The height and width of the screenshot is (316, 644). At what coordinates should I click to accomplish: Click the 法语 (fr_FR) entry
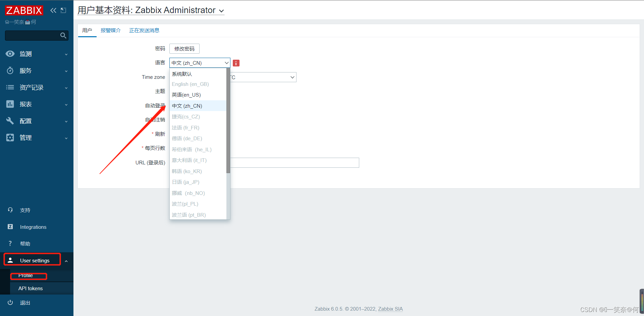click(198, 128)
